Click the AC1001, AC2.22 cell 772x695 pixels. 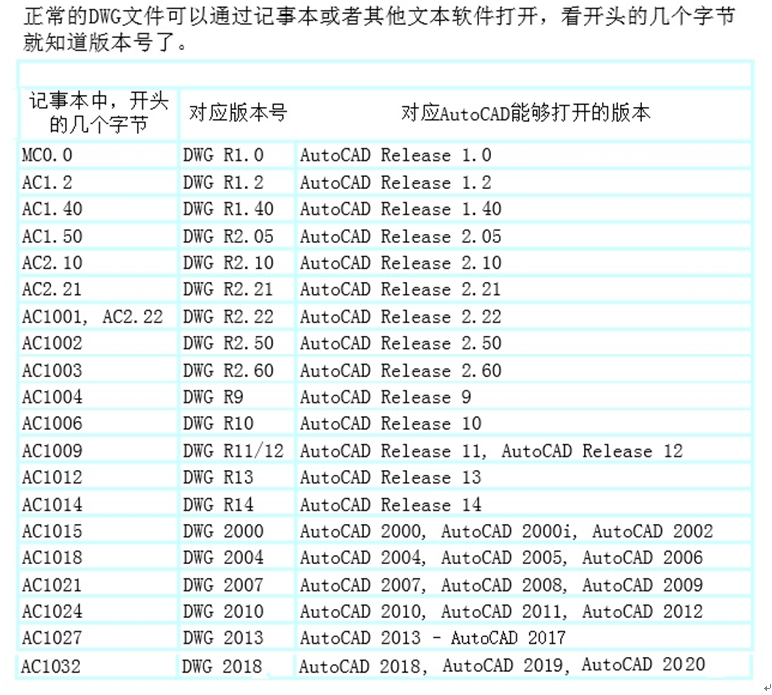coord(98,316)
